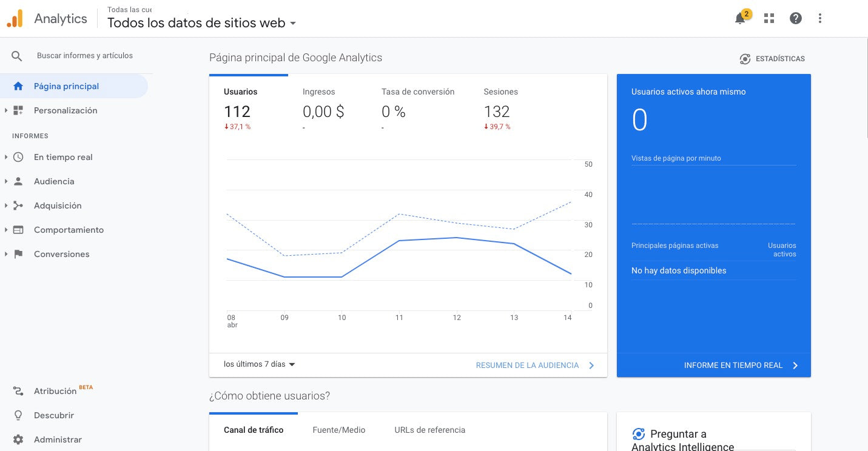Click the 'Preguntar a Analytics Intelligence' card

coord(713,432)
